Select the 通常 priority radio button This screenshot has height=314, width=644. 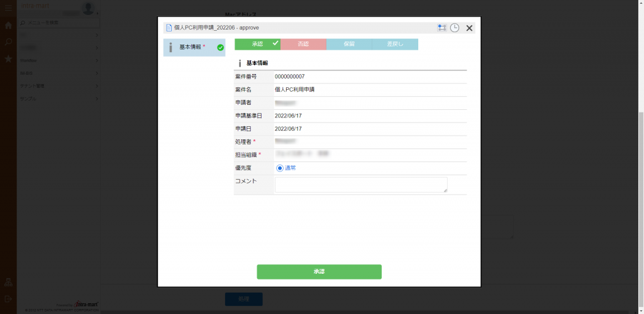coord(280,168)
